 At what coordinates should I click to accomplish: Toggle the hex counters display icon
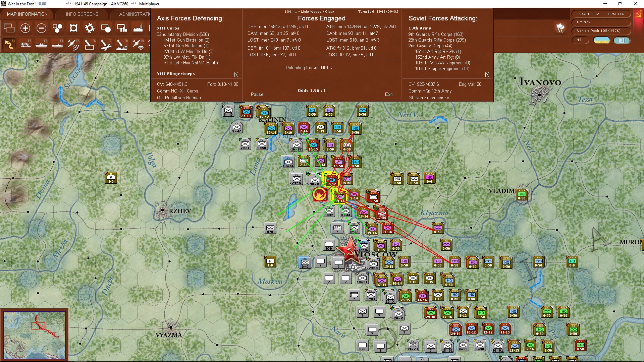point(57,28)
